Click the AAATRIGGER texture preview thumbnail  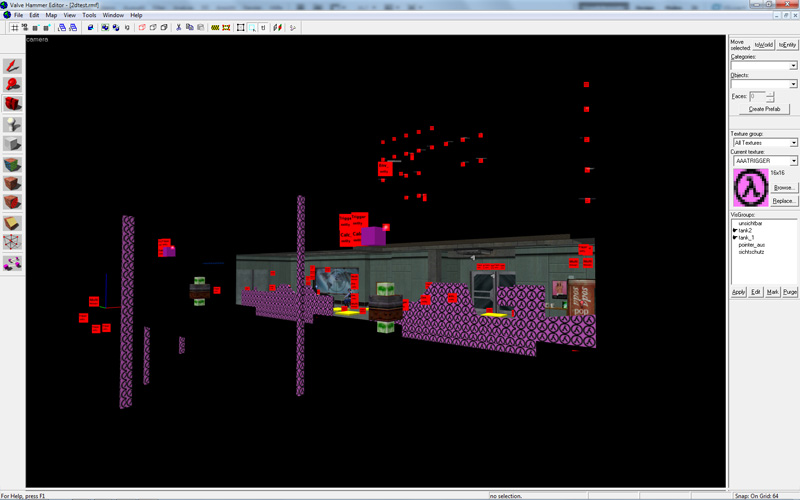point(751,187)
